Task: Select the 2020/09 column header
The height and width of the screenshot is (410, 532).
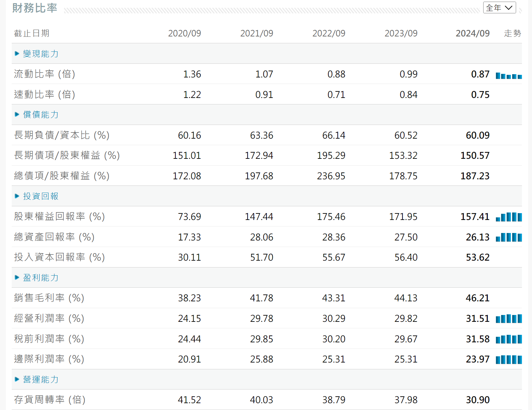Action: (x=184, y=33)
